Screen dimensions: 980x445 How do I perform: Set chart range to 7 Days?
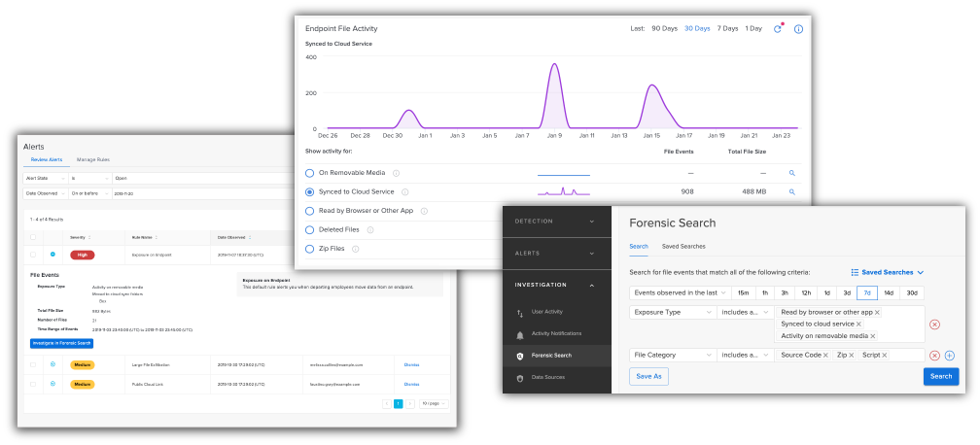[x=727, y=29]
